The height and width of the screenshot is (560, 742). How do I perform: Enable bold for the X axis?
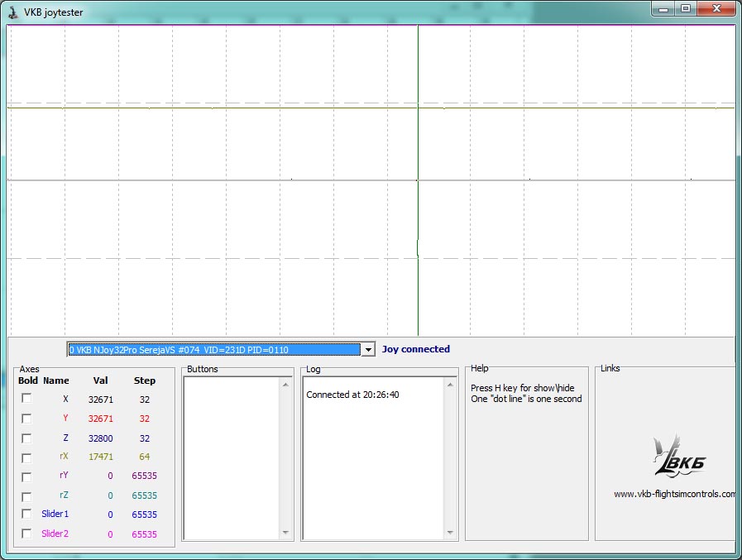click(26, 399)
